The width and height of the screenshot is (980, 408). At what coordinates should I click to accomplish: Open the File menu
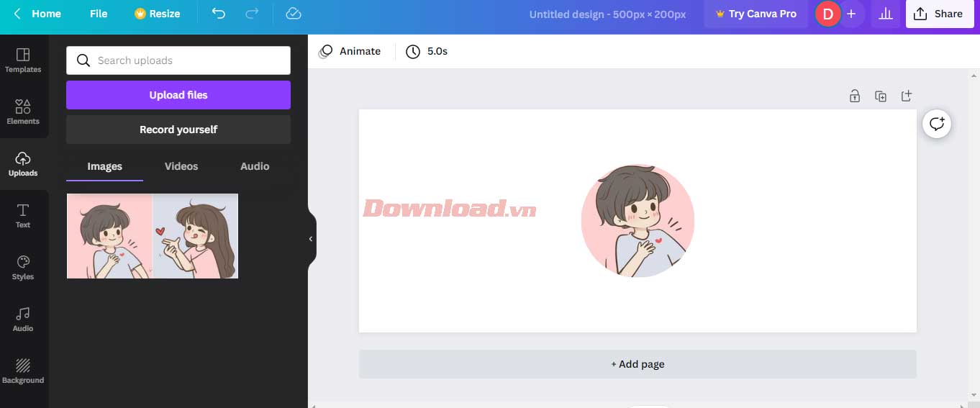[99, 14]
